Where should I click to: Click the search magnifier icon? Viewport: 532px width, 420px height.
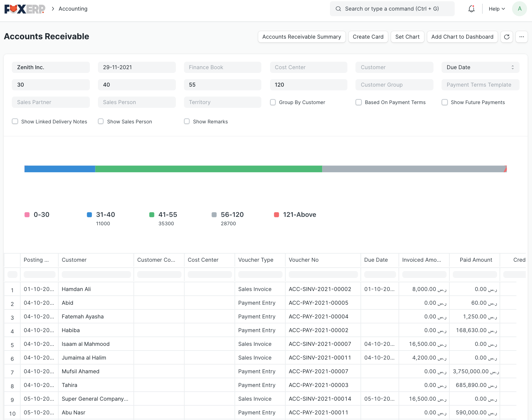tap(338, 9)
